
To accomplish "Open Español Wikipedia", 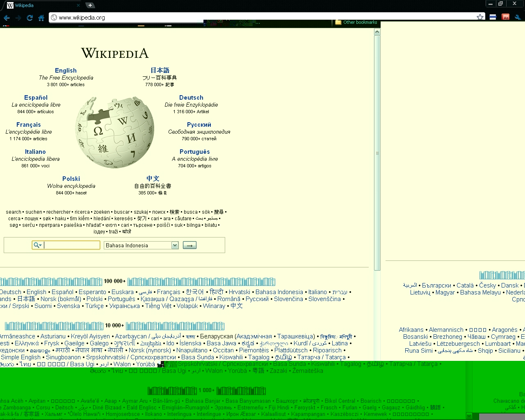I will 36,98.
